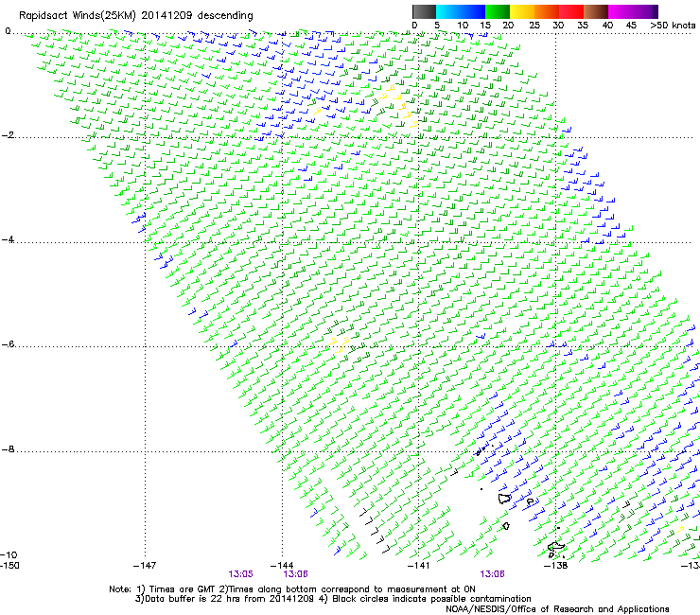Select the brown 35-40 knots legend swatch
This screenshot has height=615, width=700.
pyautogui.click(x=596, y=11)
